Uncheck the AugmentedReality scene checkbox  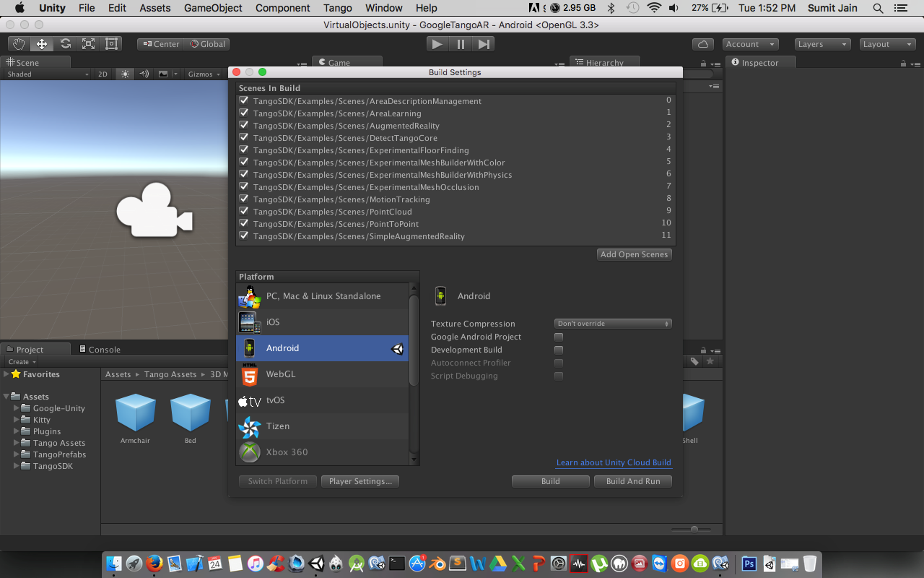[x=244, y=126]
